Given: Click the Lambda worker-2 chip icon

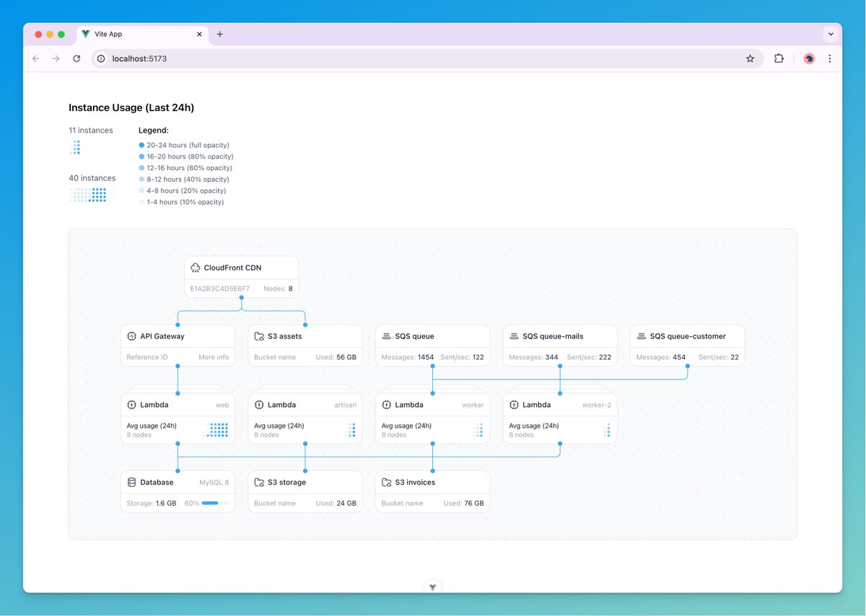Looking at the screenshot, I should tap(514, 405).
